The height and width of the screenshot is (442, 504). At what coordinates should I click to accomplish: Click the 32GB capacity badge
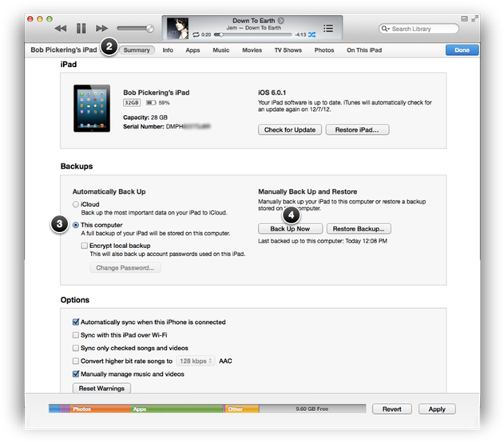pos(132,103)
